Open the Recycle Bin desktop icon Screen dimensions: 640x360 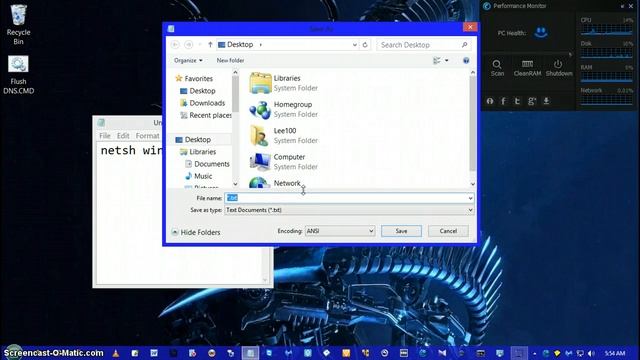click(x=18, y=24)
